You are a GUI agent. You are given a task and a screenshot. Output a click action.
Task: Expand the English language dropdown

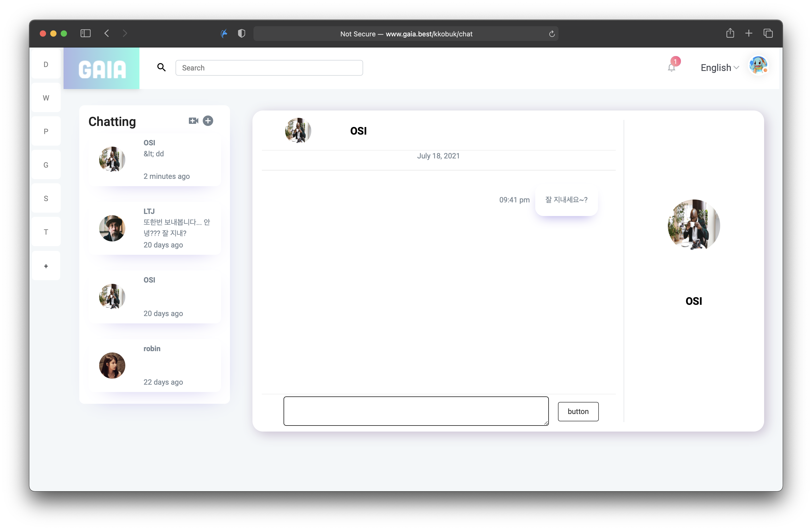point(720,68)
